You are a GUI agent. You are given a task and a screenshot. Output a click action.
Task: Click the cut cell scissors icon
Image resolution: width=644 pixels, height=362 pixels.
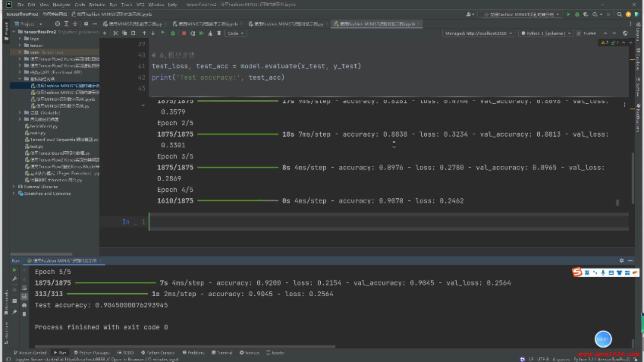pos(115,33)
